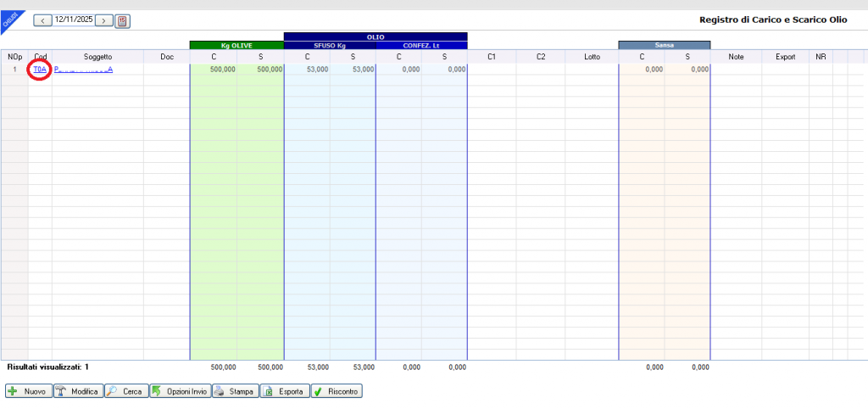This screenshot has height=409, width=868.
Task: Click row 1 SFUSO Kg S cell 53,000
Action: tap(353, 70)
